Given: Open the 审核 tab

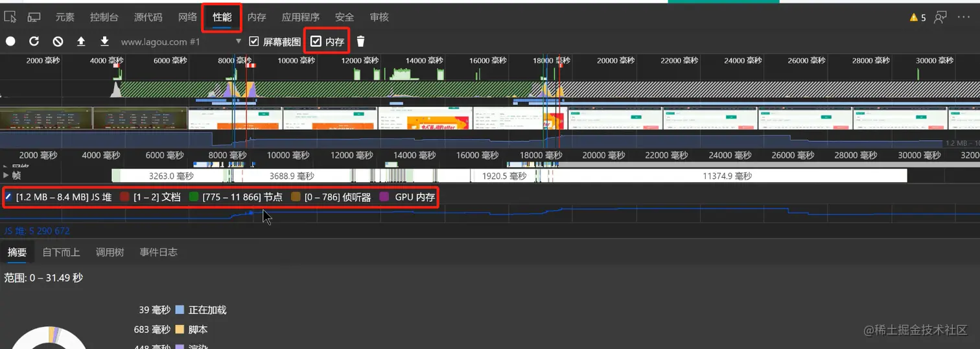Looking at the screenshot, I should click(379, 18).
